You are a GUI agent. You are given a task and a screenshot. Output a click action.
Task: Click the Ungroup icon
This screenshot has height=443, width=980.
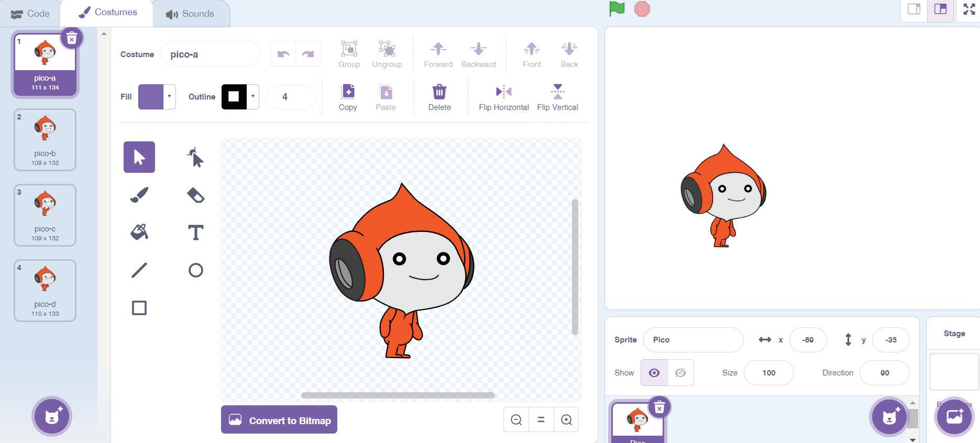(387, 49)
